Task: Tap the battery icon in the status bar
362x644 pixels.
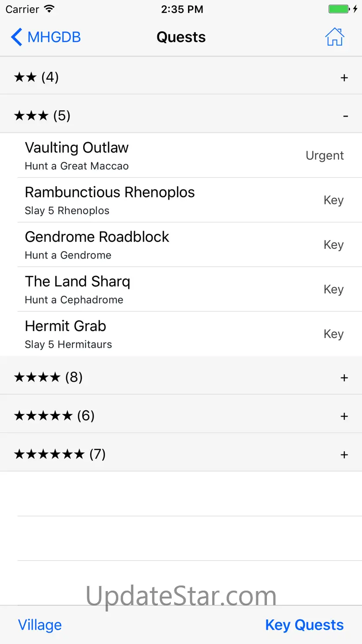Action: click(339, 9)
